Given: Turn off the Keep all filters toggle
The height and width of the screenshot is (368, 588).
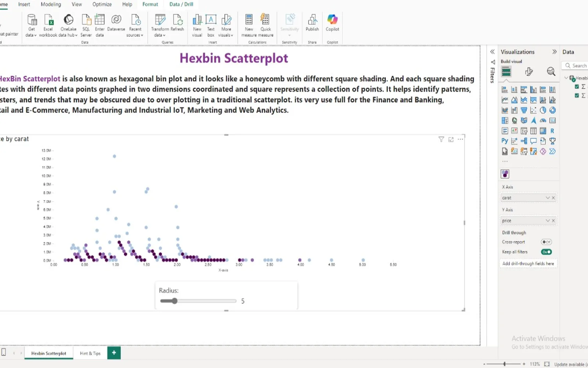Looking at the screenshot, I should (x=546, y=252).
